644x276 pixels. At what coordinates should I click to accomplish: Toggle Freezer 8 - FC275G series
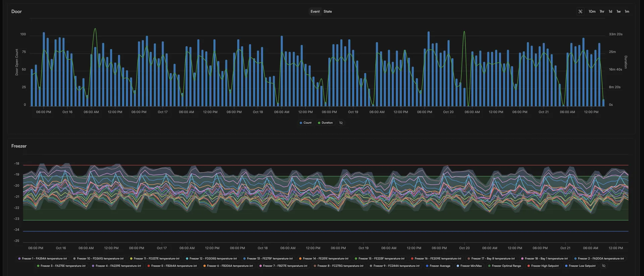tap(338, 266)
